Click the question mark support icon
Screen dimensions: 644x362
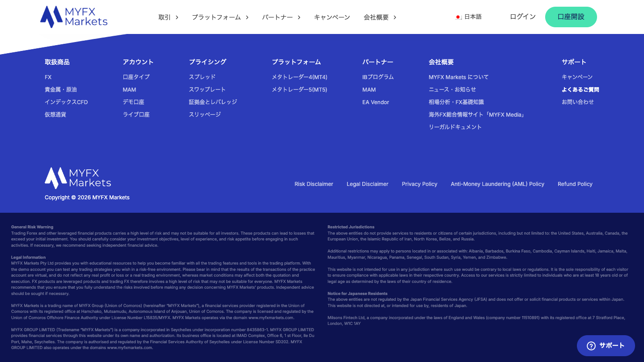click(x=591, y=345)
